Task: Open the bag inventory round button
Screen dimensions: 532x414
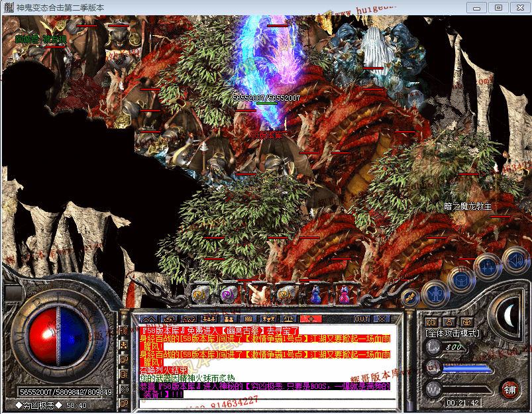Action: pos(461,279)
